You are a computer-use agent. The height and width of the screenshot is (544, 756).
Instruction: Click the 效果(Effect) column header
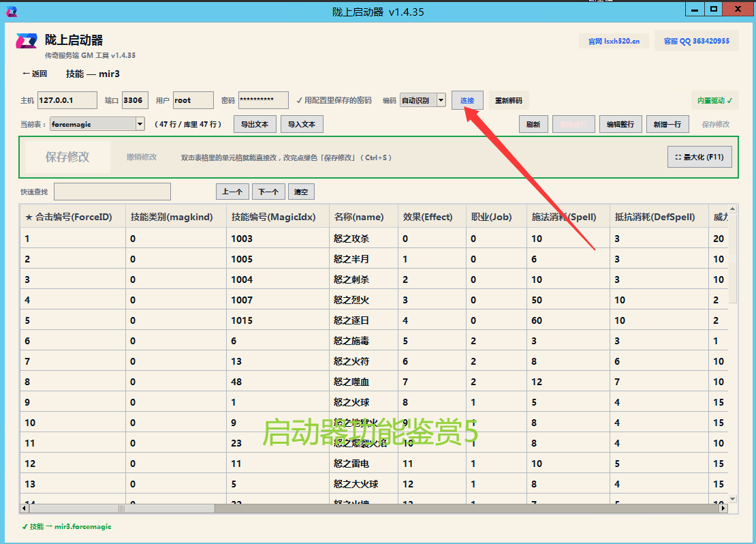432,217
